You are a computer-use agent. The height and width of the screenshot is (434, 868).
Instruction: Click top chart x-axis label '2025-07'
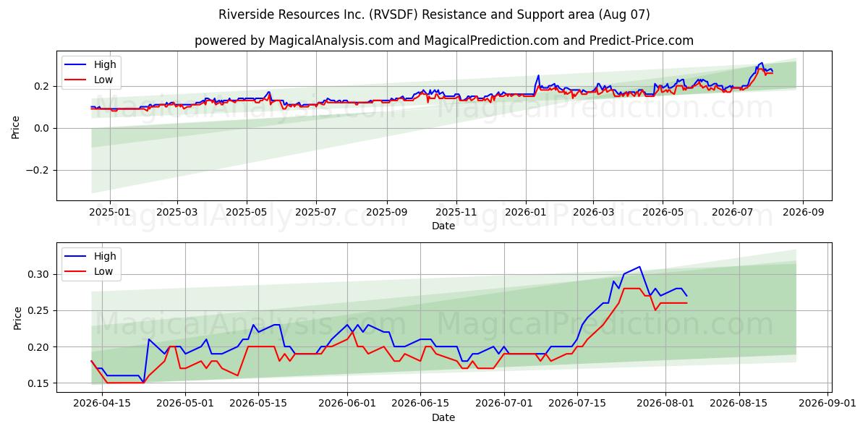pos(316,212)
